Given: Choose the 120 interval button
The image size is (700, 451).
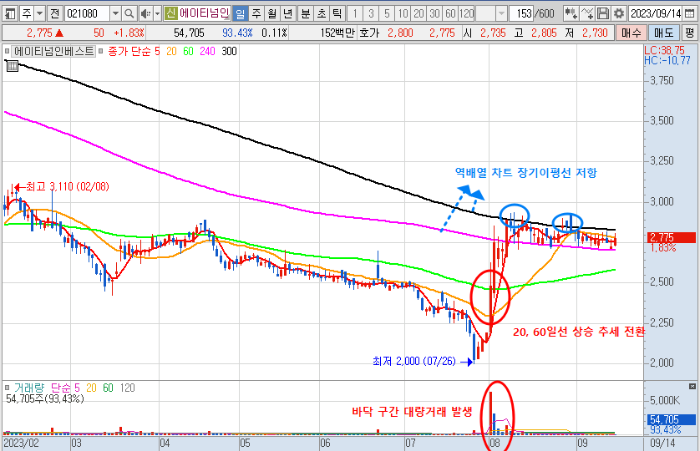Looking at the screenshot, I should click(467, 14).
